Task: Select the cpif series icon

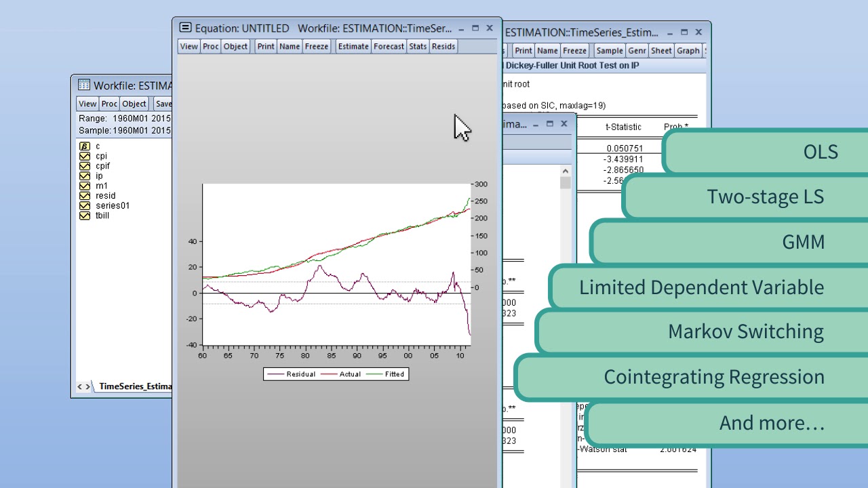Action: click(85, 166)
